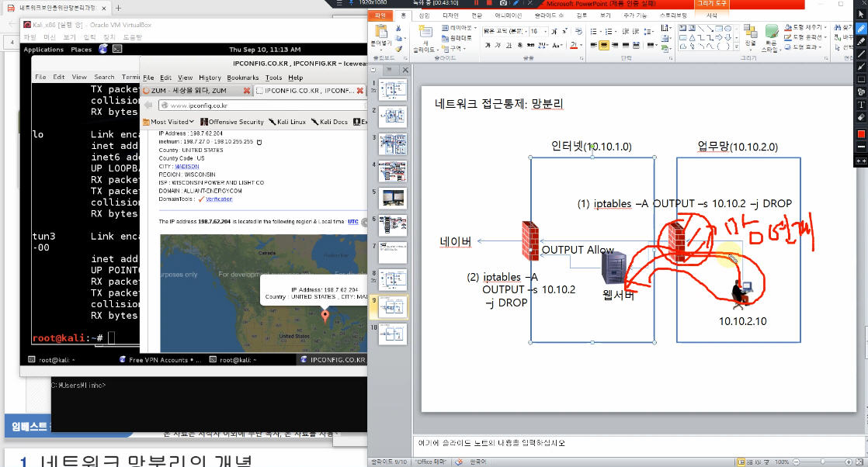The height and width of the screenshot is (467, 868).
Task: Open Bookmarks menu in Iceweasel
Action: pos(242,78)
